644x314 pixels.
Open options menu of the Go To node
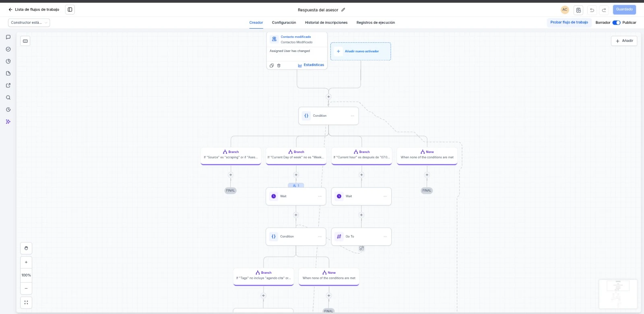pyautogui.click(x=385, y=237)
